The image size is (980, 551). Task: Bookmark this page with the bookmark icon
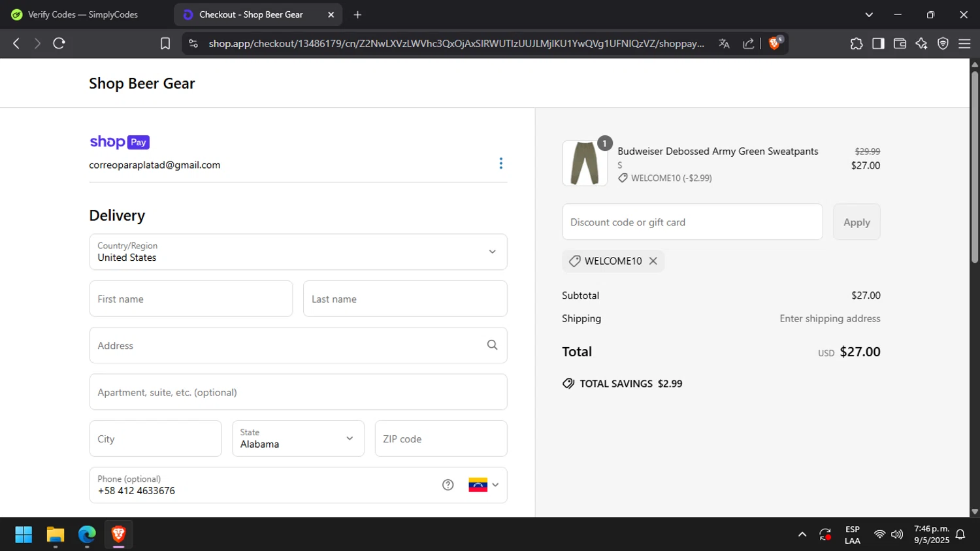click(165, 43)
